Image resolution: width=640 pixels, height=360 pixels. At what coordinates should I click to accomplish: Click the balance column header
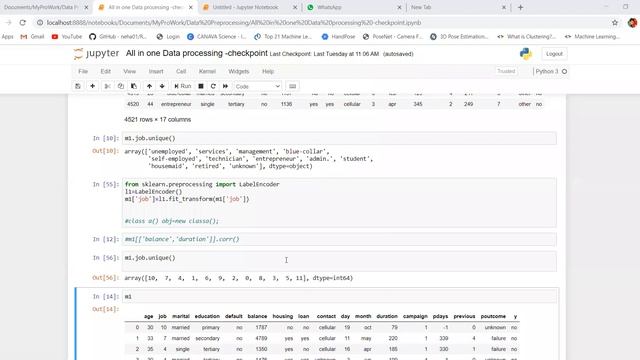pos(257,316)
